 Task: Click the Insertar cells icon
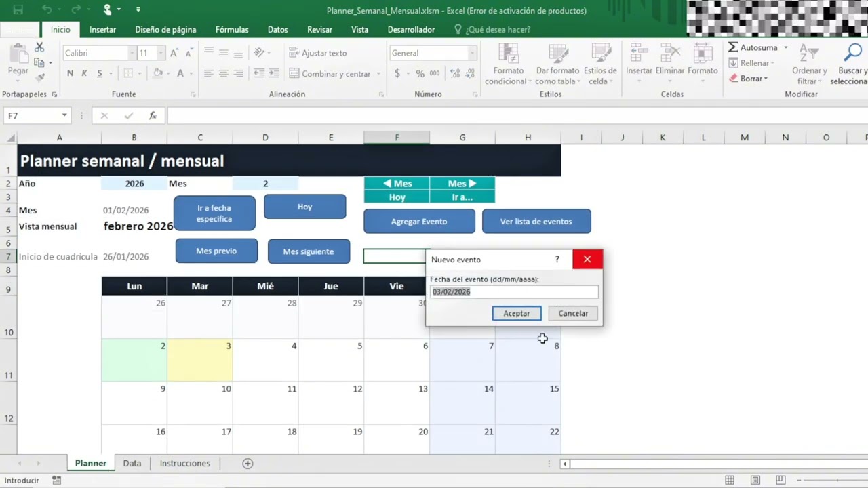point(639,53)
